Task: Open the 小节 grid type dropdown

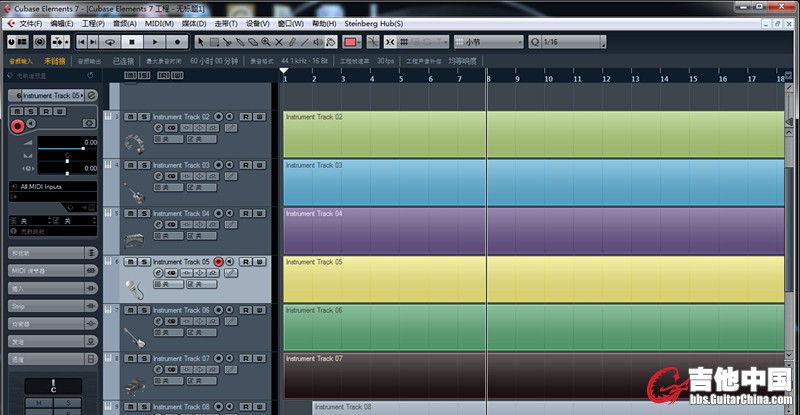Action: pos(488,42)
